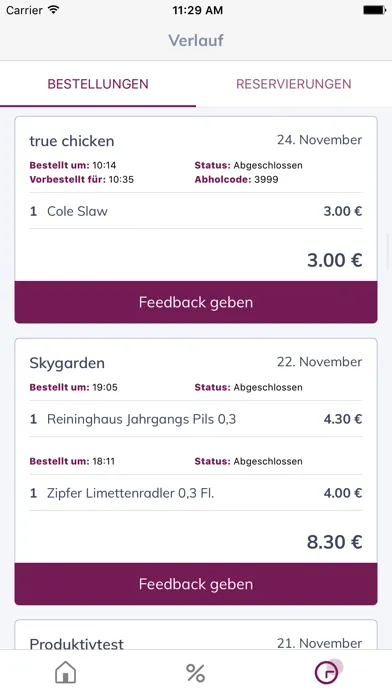This screenshot has height=696, width=392.
Task: Tap the Wi-Fi status icon
Action: tap(54, 10)
